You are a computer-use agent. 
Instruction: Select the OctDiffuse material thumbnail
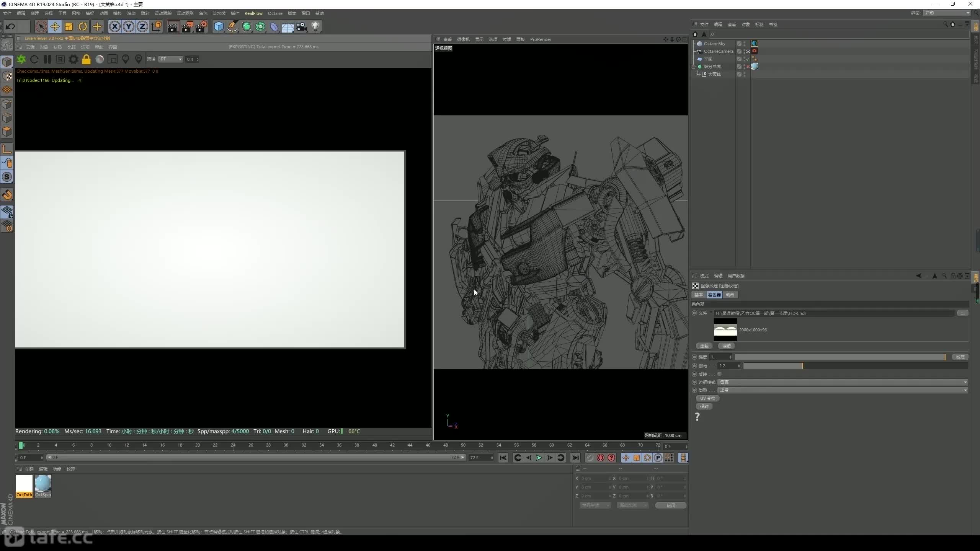(x=24, y=486)
